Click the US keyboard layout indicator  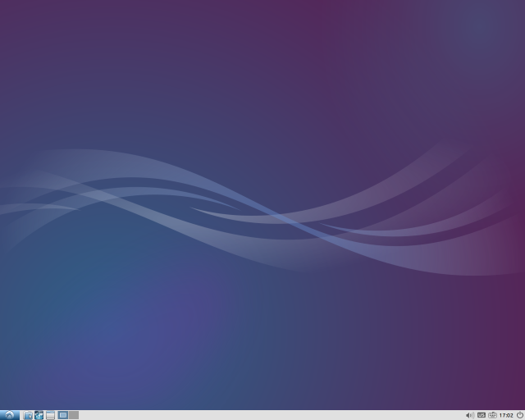pos(482,415)
